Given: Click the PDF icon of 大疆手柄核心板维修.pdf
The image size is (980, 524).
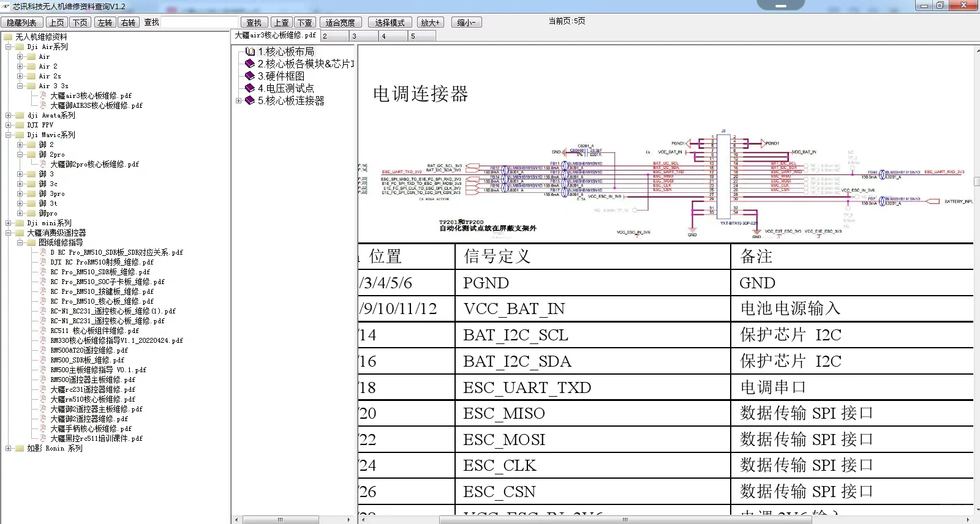Looking at the screenshot, I should (43, 429).
